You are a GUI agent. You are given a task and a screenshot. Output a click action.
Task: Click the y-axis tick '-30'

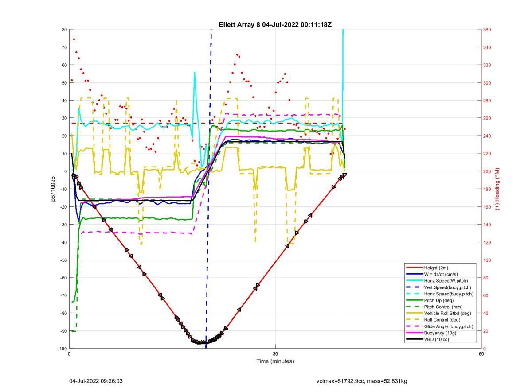coord(63,225)
